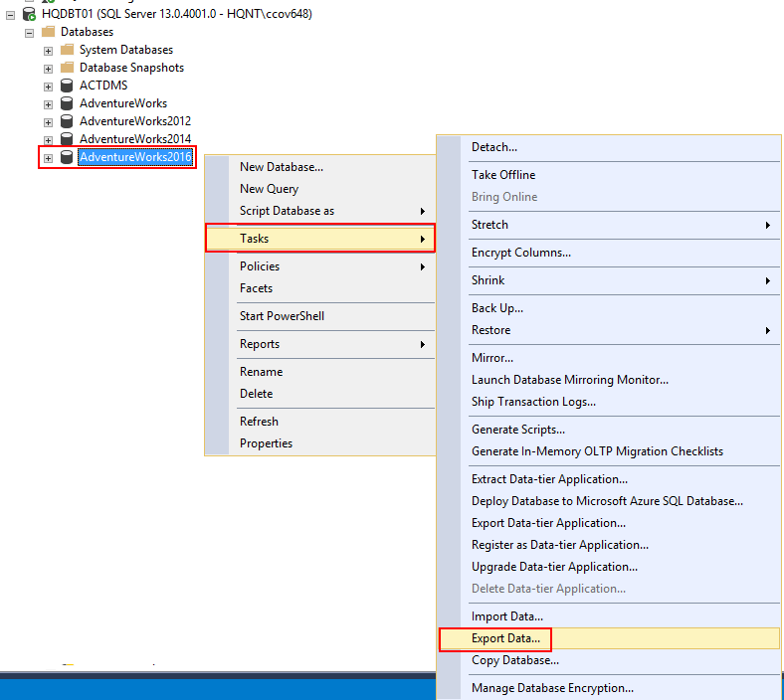Select the Database Snapshots label
This screenshot has width=784, height=700.
[131, 68]
